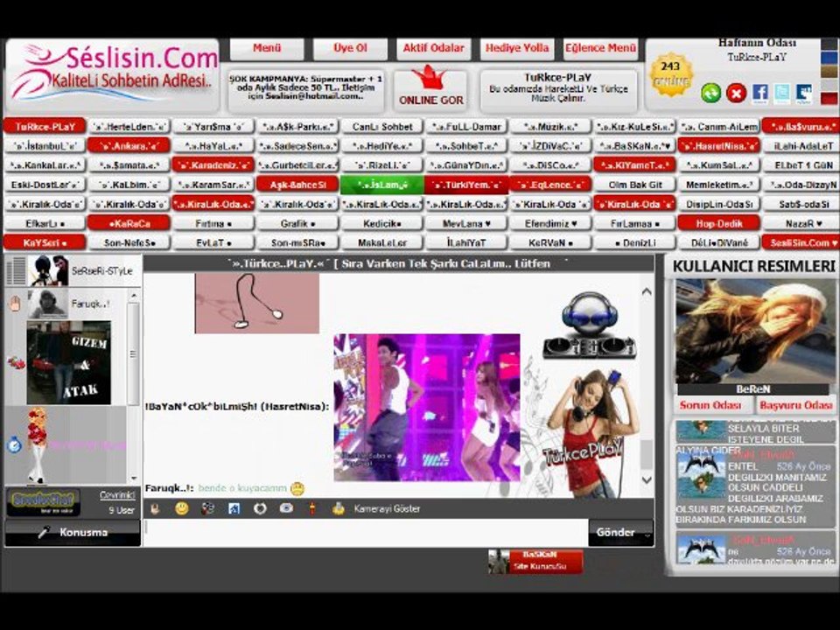Click the user list scroll down arrow
Viewport: 840px width, 630px height.
[134, 478]
